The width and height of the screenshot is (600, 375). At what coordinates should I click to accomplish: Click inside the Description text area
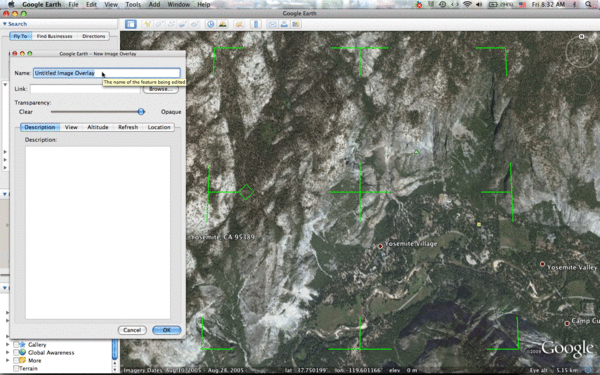click(98, 233)
